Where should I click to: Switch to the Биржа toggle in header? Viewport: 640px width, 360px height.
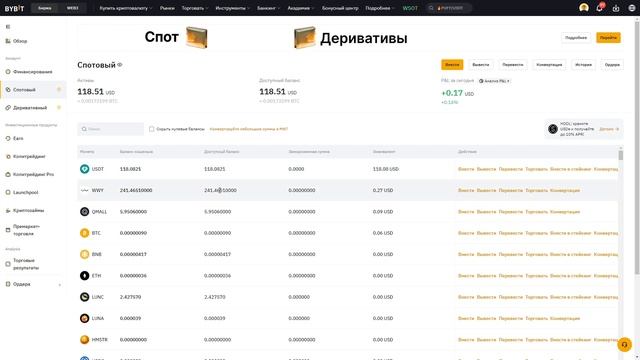click(45, 8)
